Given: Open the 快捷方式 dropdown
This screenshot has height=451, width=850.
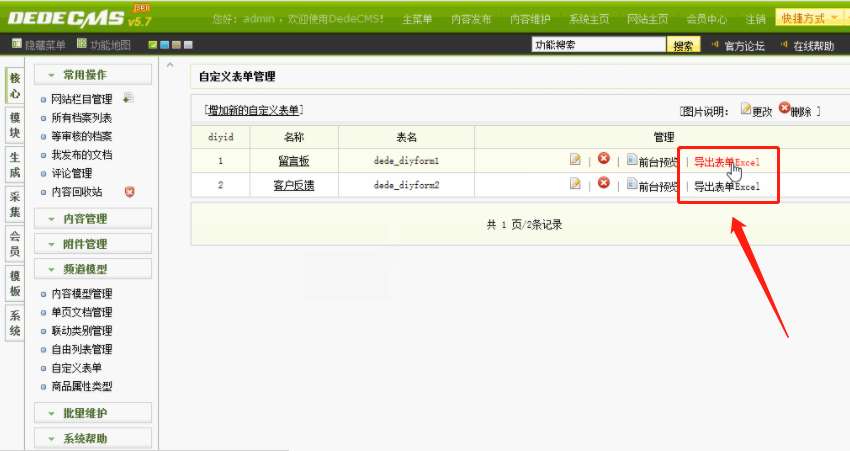Looking at the screenshot, I should pyautogui.click(x=809, y=18).
